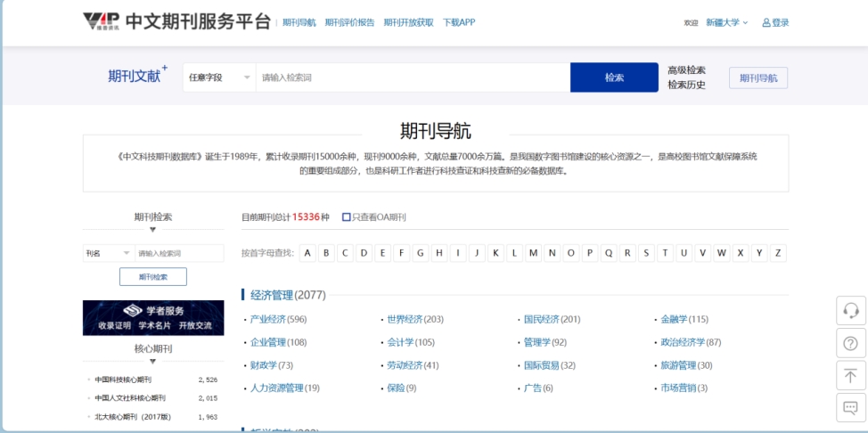Open 高级检索 link
The width and height of the screenshot is (868, 433).
[686, 70]
